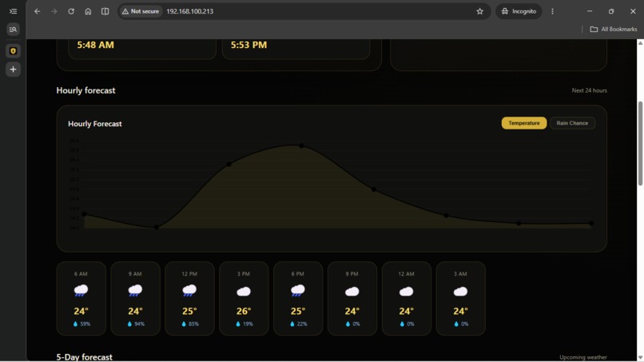Click the page vertical scrollbar thumb
This screenshot has width=644, height=362.
click(x=640, y=143)
